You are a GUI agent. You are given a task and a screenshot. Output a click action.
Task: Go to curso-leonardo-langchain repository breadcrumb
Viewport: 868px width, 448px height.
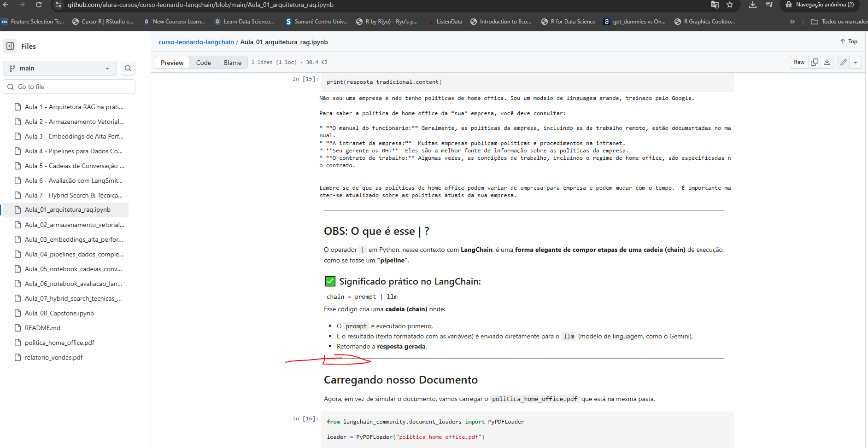[196, 42]
